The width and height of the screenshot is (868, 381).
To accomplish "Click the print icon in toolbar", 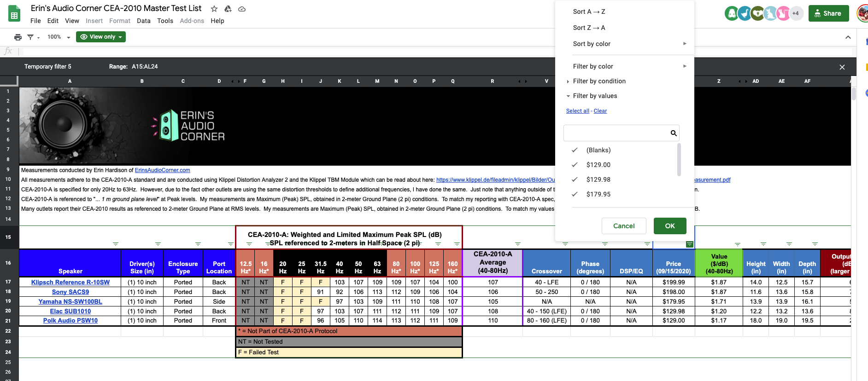I will click(18, 37).
